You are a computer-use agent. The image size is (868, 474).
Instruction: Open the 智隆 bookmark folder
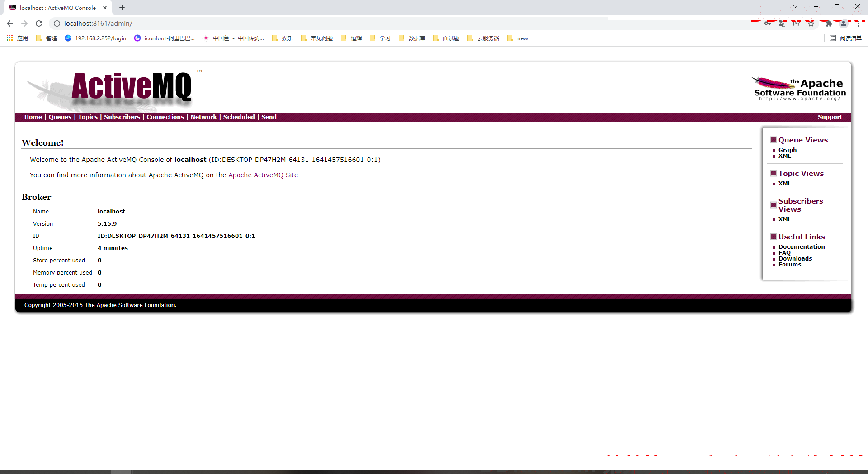click(47, 38)
